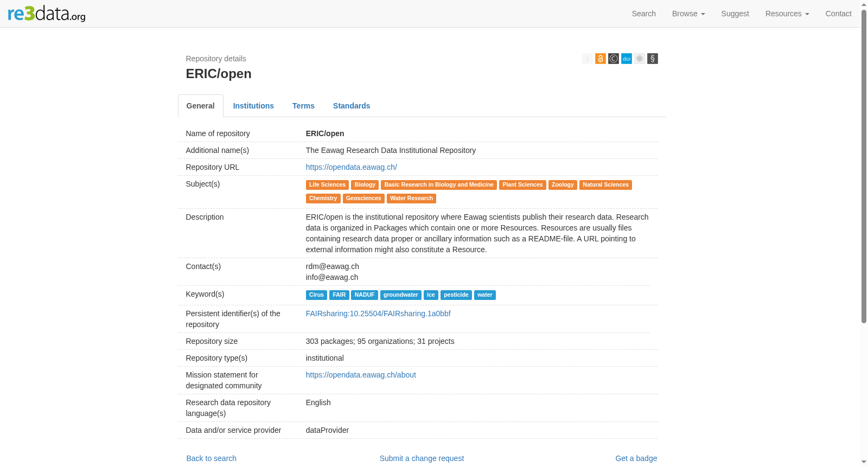
Task: Click the Water Research subject tag
Action: (411, 199)
